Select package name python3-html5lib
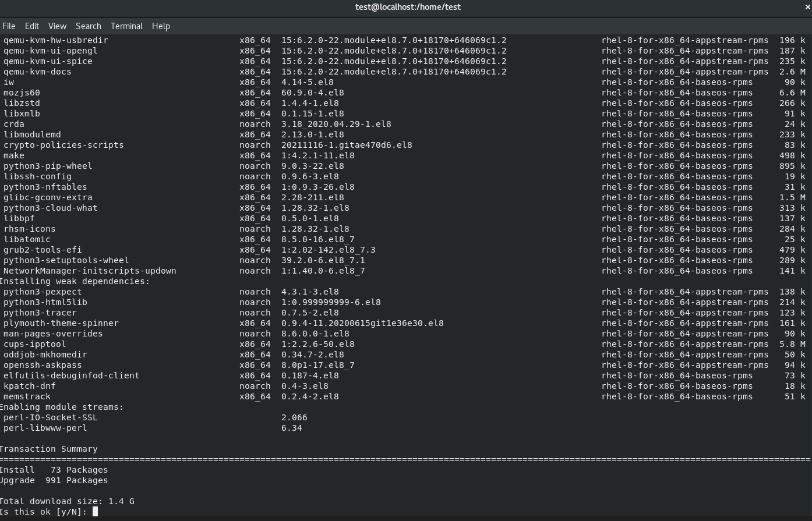812x521 pixels. [x=45, y=302]
